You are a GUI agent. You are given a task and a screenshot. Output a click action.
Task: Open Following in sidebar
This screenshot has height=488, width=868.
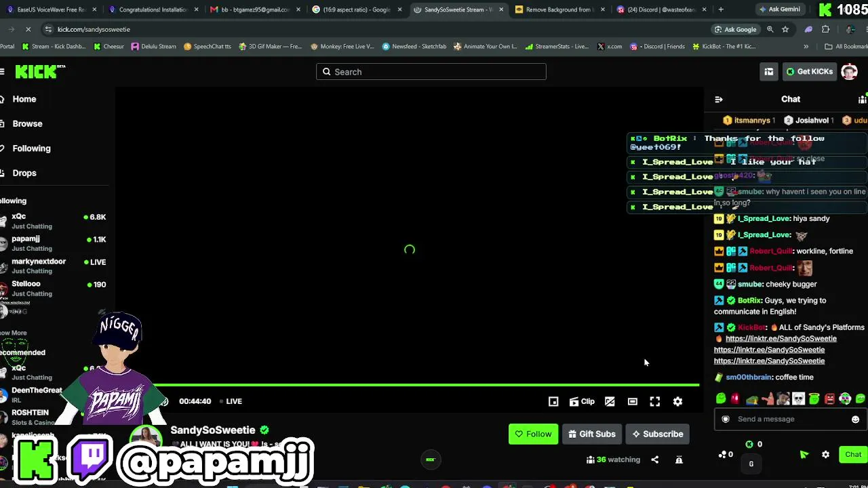[31, 148]
